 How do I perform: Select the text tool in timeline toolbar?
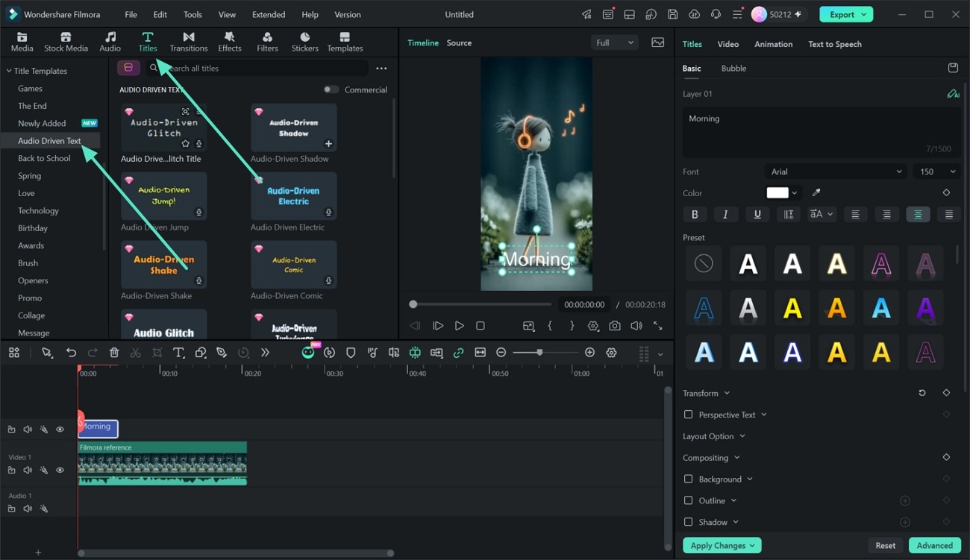[178, 353]
